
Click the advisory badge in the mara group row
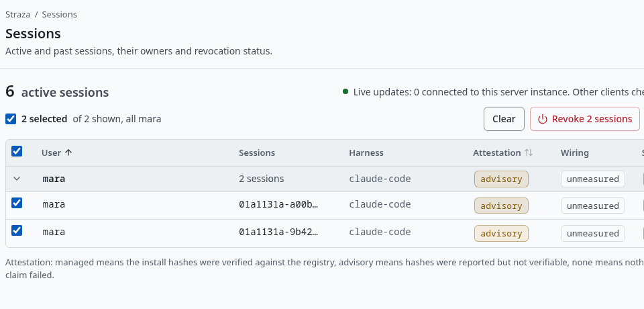tap(501, 179)
